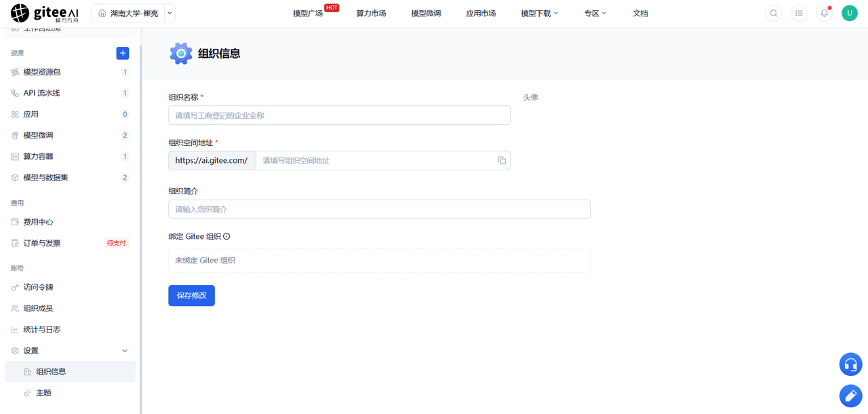Open the 专区 dropdown menu

595,13
